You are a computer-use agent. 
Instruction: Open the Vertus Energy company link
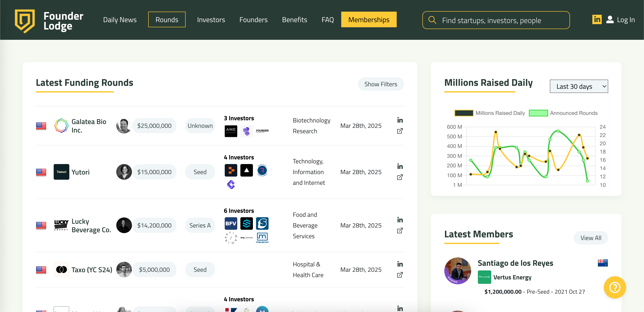coord(512,277)
